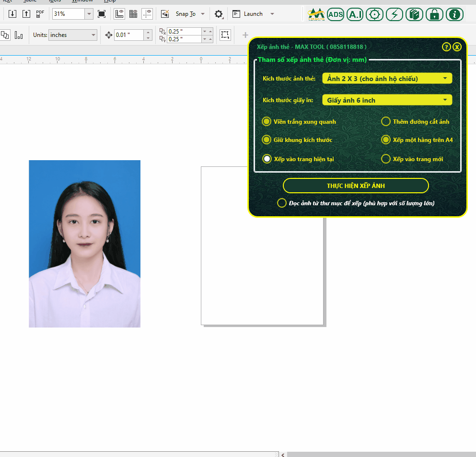This screenshot has width=476, height=457.
Task: Expand the "Kích thước giấy in" dropdown
Action: click(x=387, y=100)
